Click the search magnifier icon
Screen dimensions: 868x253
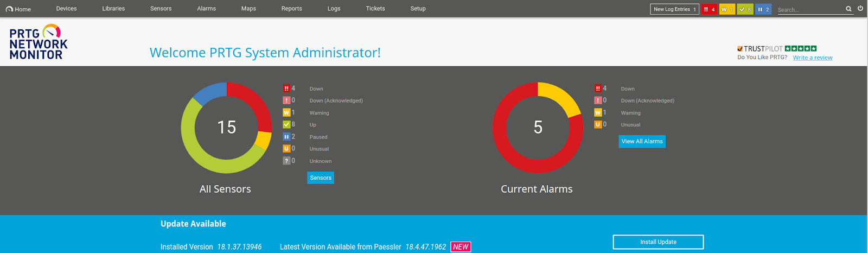(848, 9)
